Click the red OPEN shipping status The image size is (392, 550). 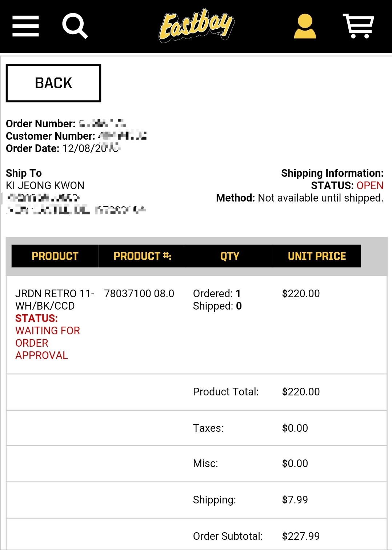coord(370,186)
